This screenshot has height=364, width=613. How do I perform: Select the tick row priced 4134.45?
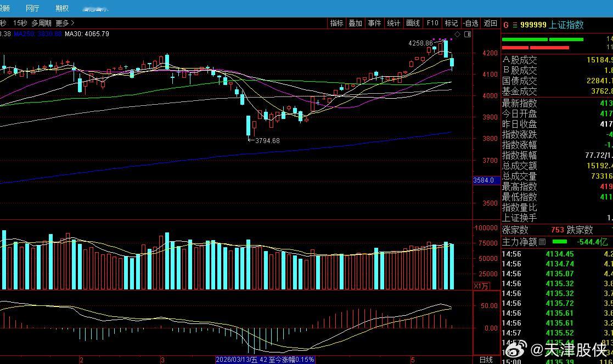(557, 254)
